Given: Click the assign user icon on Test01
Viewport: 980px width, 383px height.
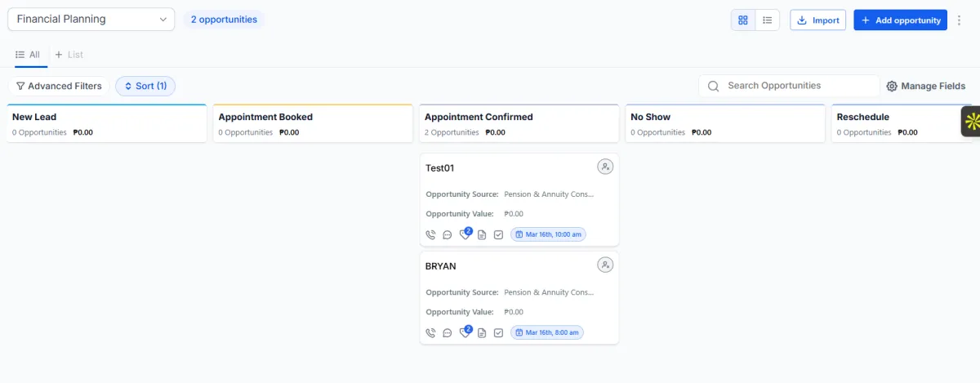Looking at the screenshot, I should pyautogui.click(x=605, y=167).
